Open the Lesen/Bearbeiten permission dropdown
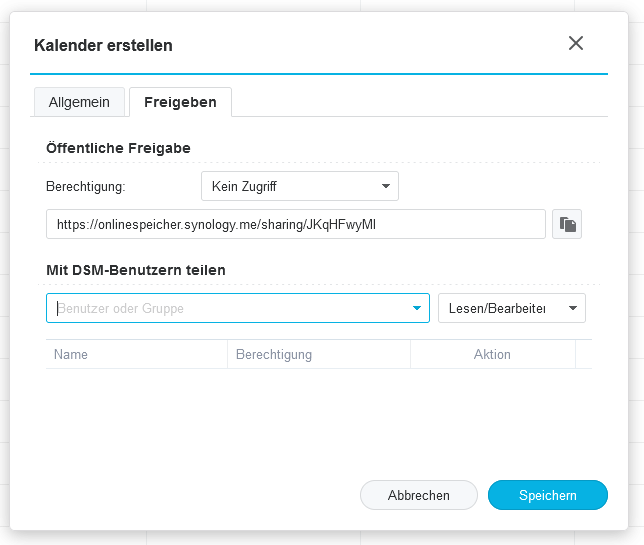The width and height of the screenshot is (644, 545). pos(512,308)
